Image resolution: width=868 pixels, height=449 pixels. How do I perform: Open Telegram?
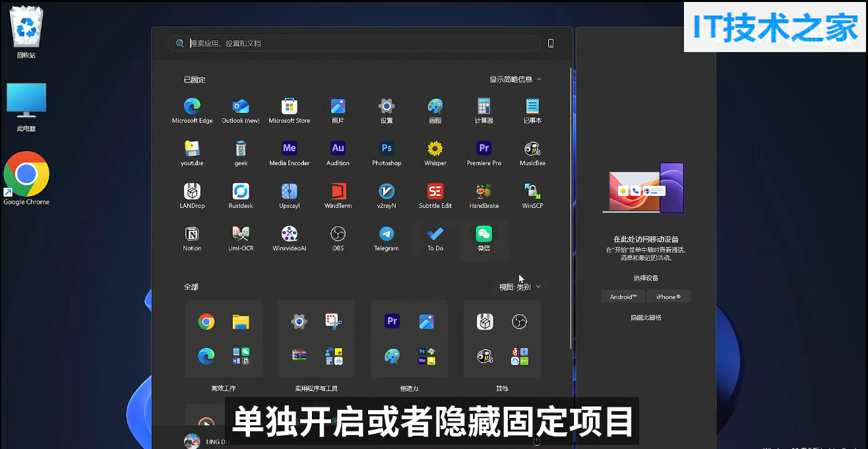coord(387,238)
